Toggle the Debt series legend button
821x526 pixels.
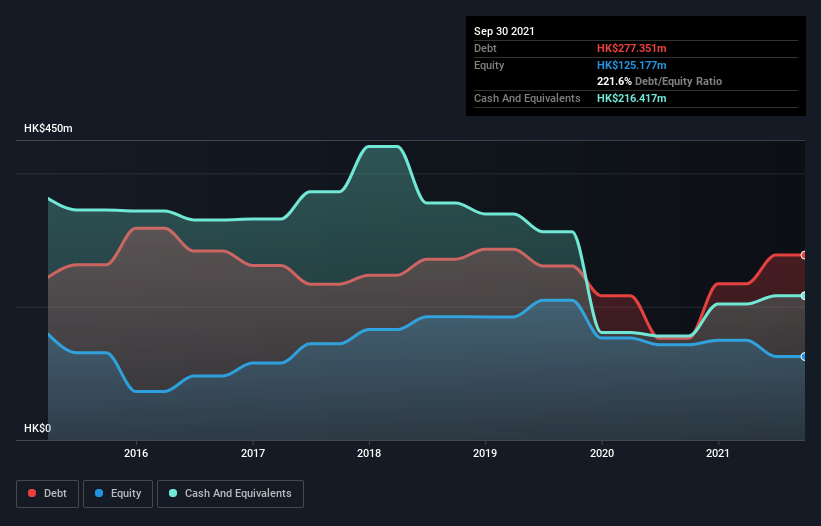[48, 494]
